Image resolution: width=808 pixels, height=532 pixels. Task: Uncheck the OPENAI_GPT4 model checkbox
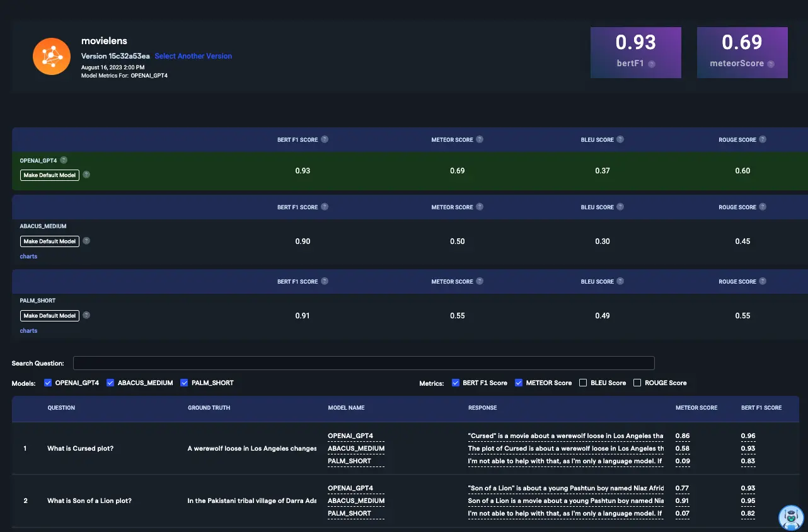click(48, 383)
